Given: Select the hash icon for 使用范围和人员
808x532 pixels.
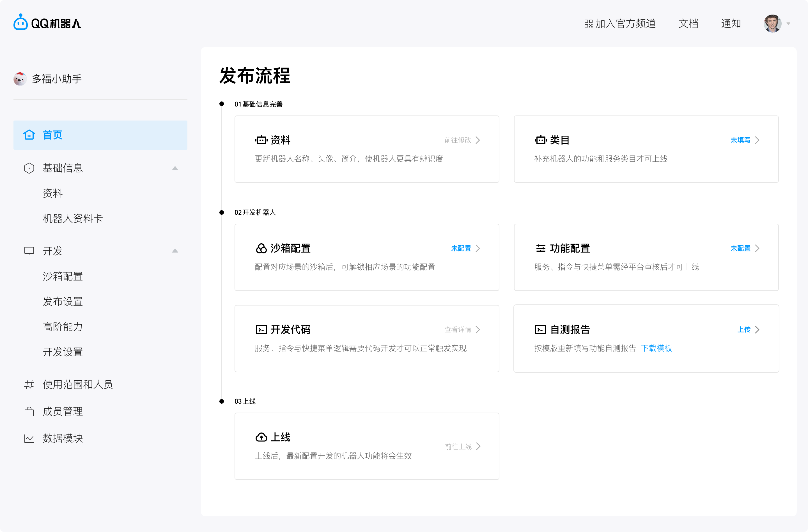Looking at the screenshot, I should pos(29,384).
